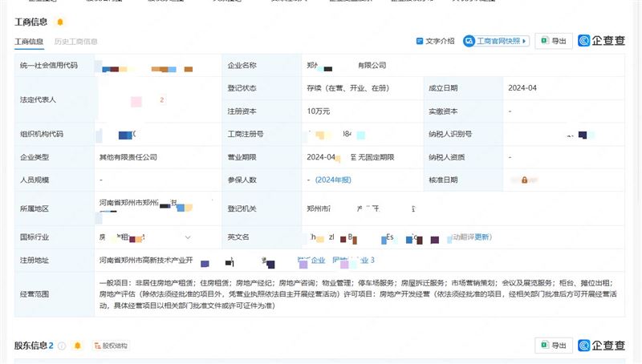Click the lock icon in 核准日期 row
Image resolution: width=642 pixels, height=364 pixels.
click(x=524, y=180)
